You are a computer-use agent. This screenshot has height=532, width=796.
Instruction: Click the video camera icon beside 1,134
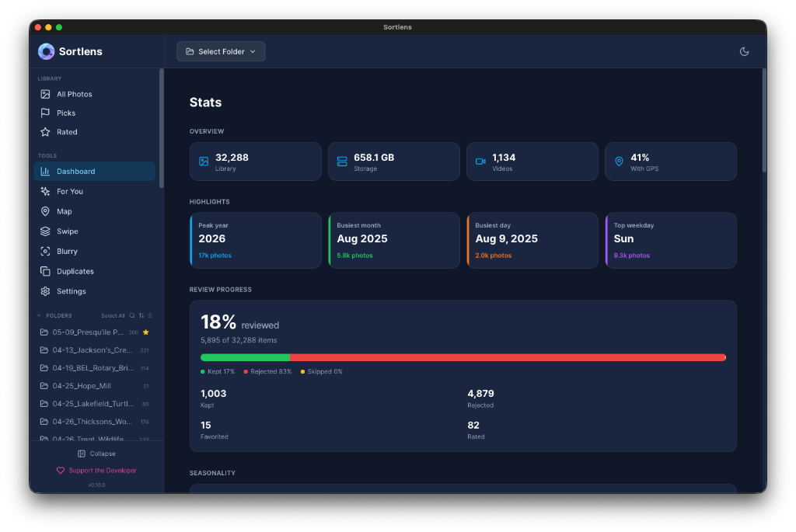(x=480, y=162)
